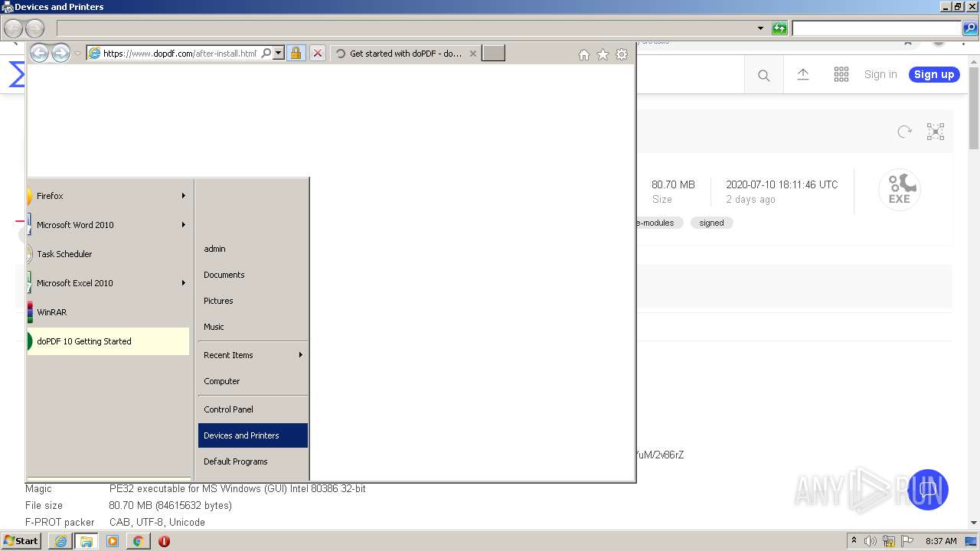Open the apps grid icon on VirusTotal
The width and height of the screenshot is (980, 551).
click(841, 74)
